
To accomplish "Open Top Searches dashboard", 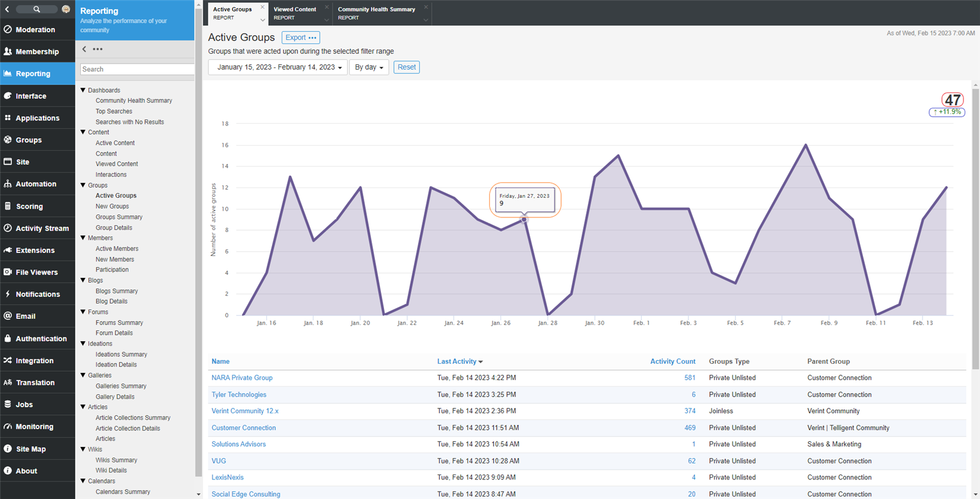I will pos(114,111).
